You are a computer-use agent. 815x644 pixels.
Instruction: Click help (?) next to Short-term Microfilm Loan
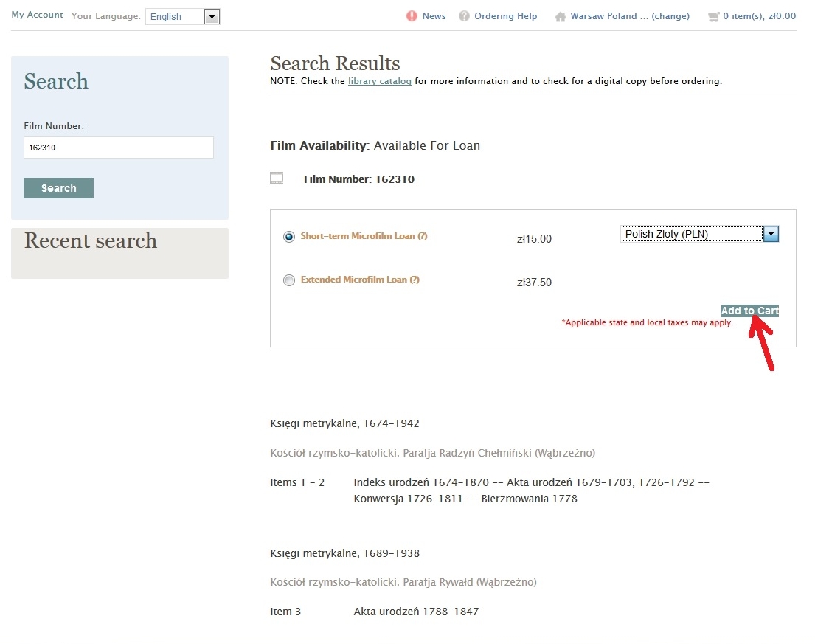(423, 237)
